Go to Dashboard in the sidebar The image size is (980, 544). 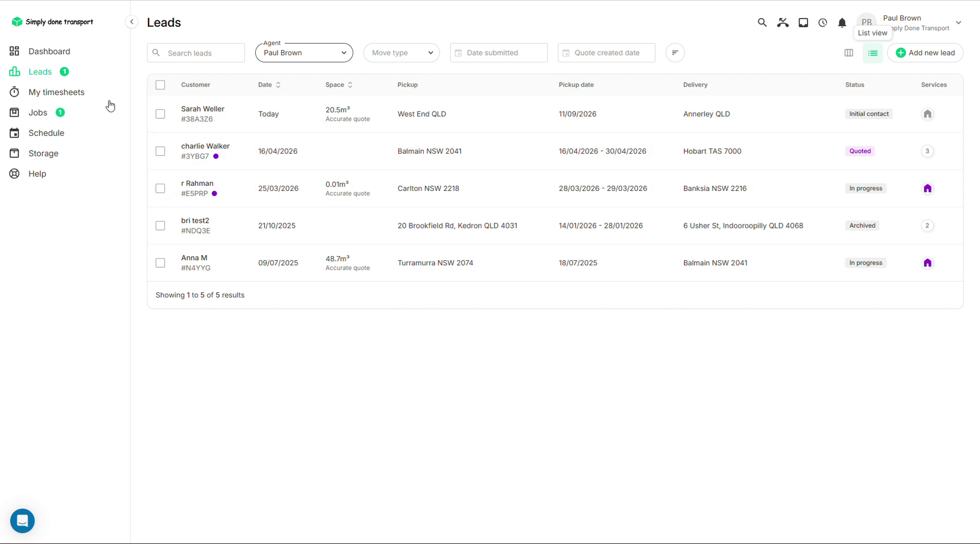(x=49, y=52)
